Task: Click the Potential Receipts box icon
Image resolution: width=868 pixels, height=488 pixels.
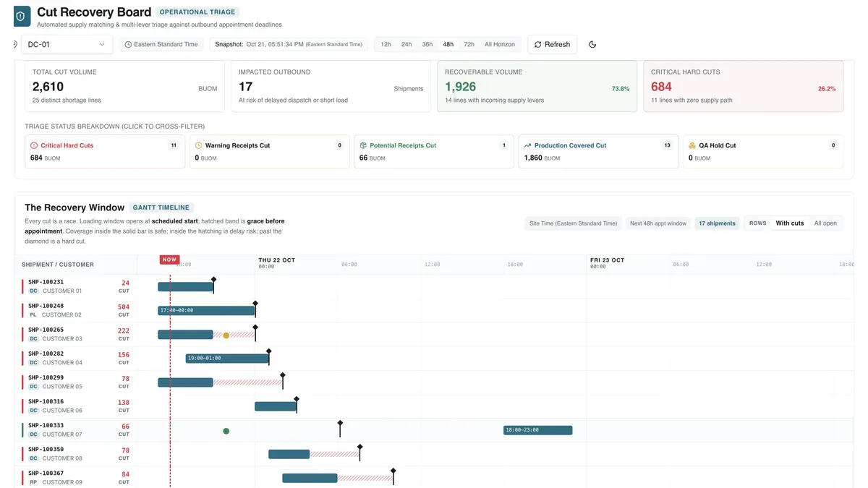Action: [363, 145]
